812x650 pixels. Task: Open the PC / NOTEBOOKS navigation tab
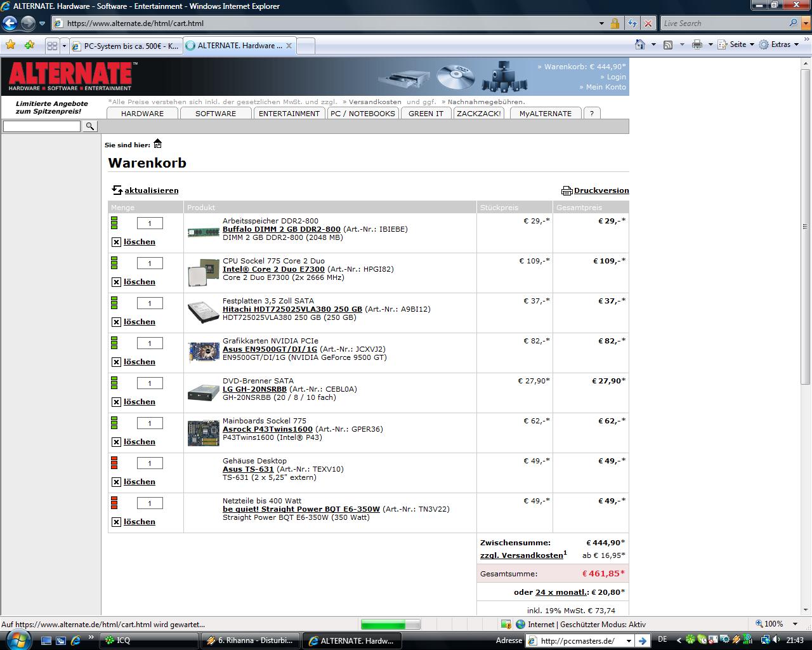click(x=363, y=114)
